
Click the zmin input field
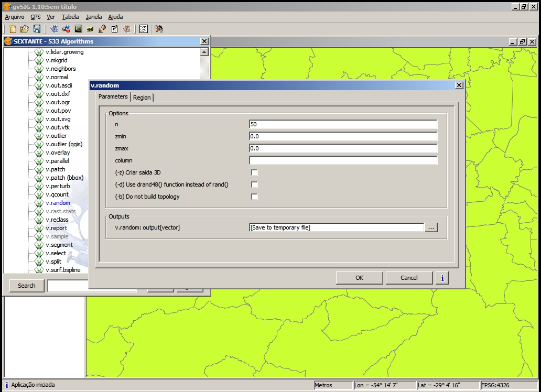click(x=343, y=136)
